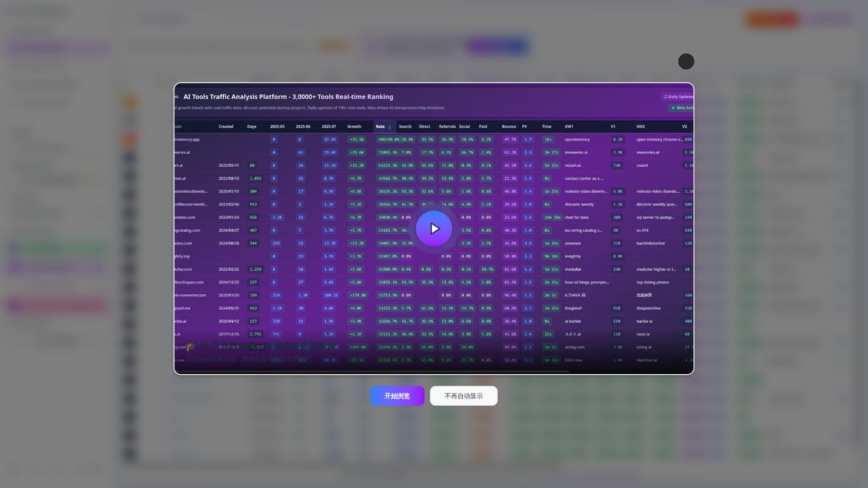Click the video title AI Tools Traffic Analysis Platform

[x=288, y=97]
